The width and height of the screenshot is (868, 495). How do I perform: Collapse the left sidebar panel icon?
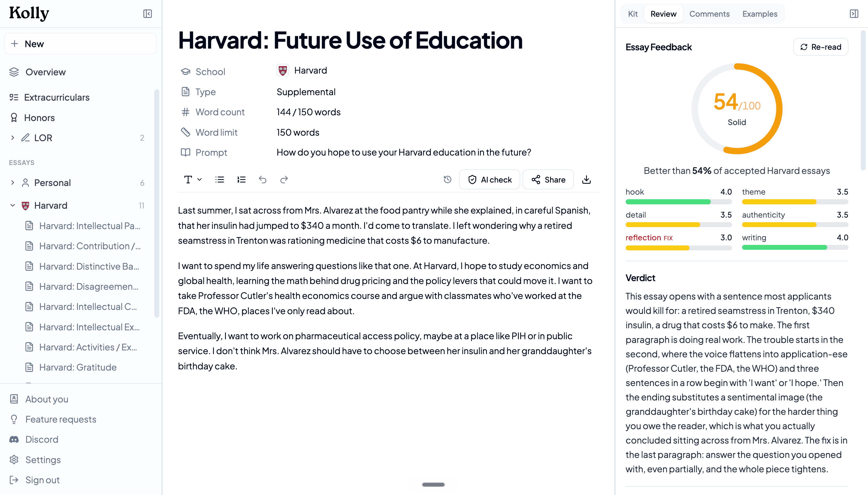tap(147, 14)
